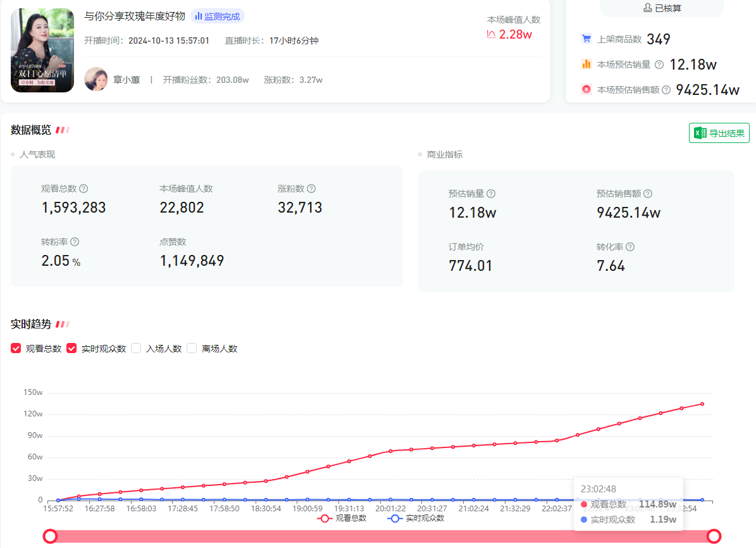
Task: Click the help icon beside 本场预估销量
Action: 659,65
